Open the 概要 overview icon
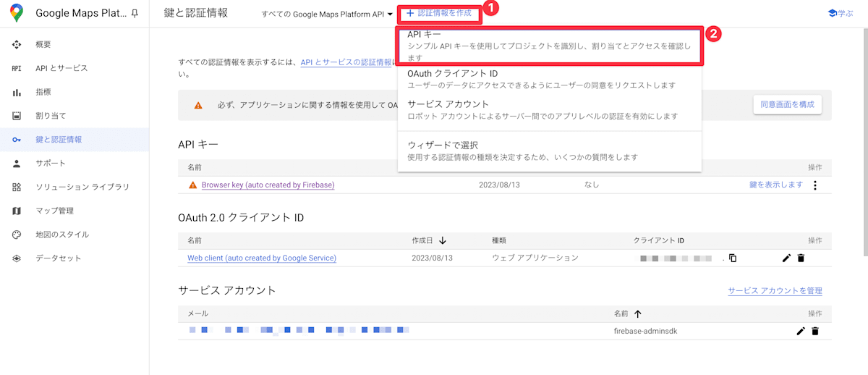This screenshot has width=868, height=375. (x=17, y=44)
